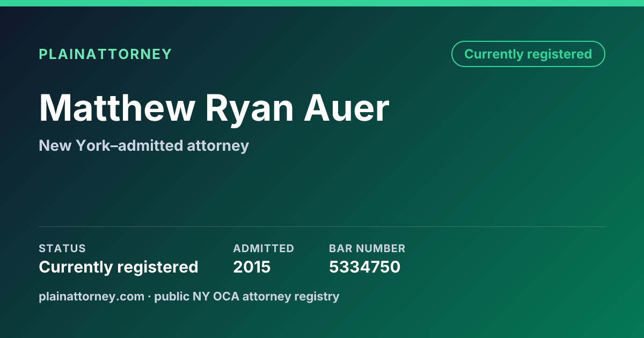This screenshot has width=644, height=338.
Task: Click the Currently registered pill badge
Action: pos(528,54)
